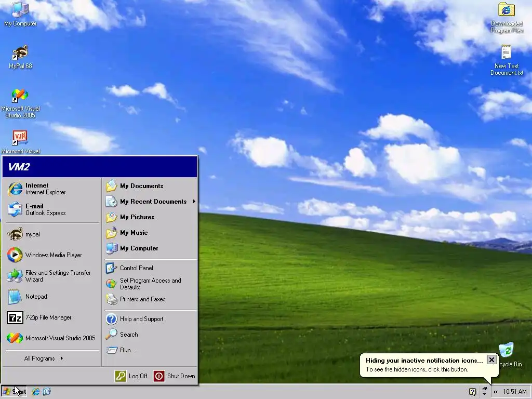Image resolution: width=532 pixels, height=399 pixels.
Task: Open Printers and Faxes
Action: coord(150,299)
